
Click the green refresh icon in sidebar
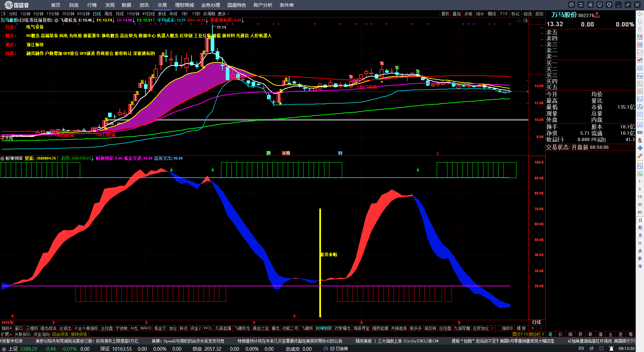tap(640, 174)
